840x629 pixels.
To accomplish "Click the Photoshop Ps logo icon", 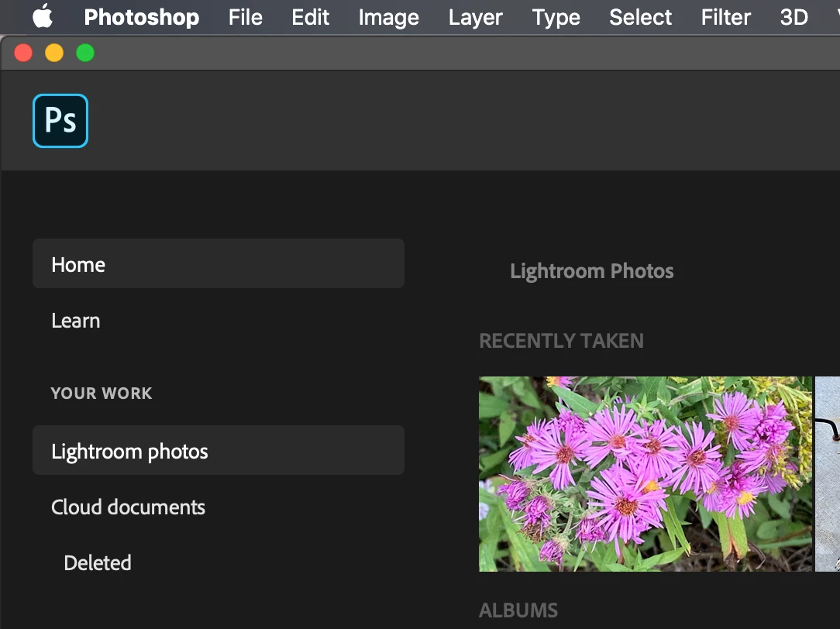I will [x=60, y=121].
